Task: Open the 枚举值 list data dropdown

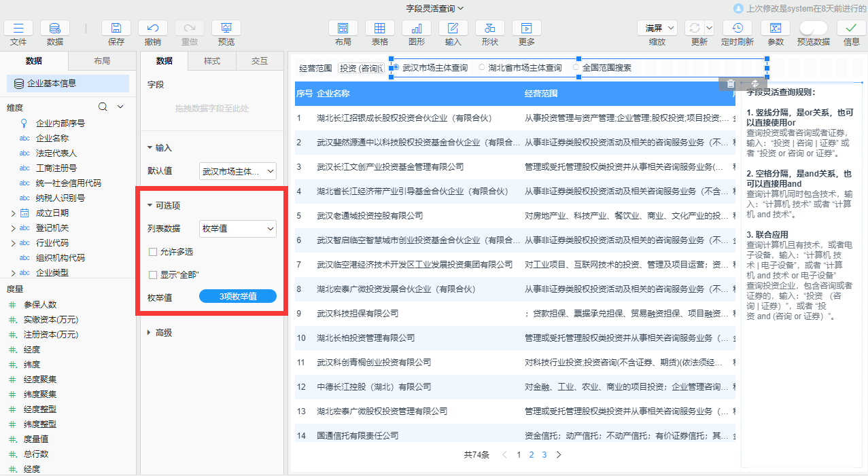Action: [237, 229]
